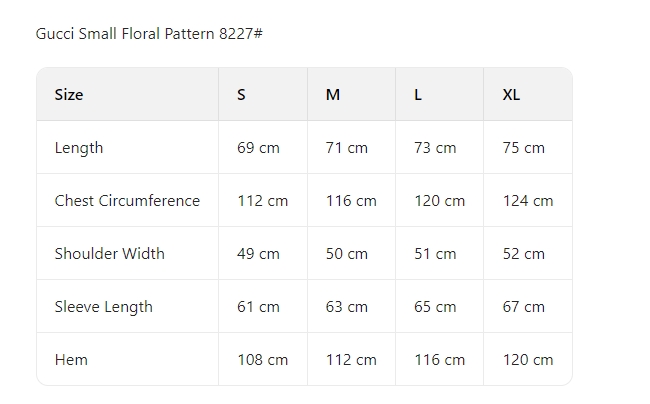
Task: Select the XL size column header
Action: click(511, 95)
